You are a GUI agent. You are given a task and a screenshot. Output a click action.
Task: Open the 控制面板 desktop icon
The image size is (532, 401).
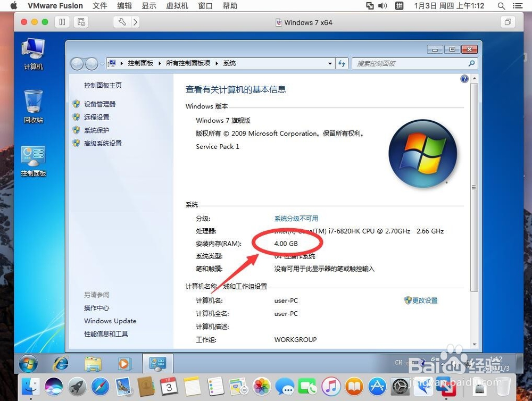click(33, 161)
